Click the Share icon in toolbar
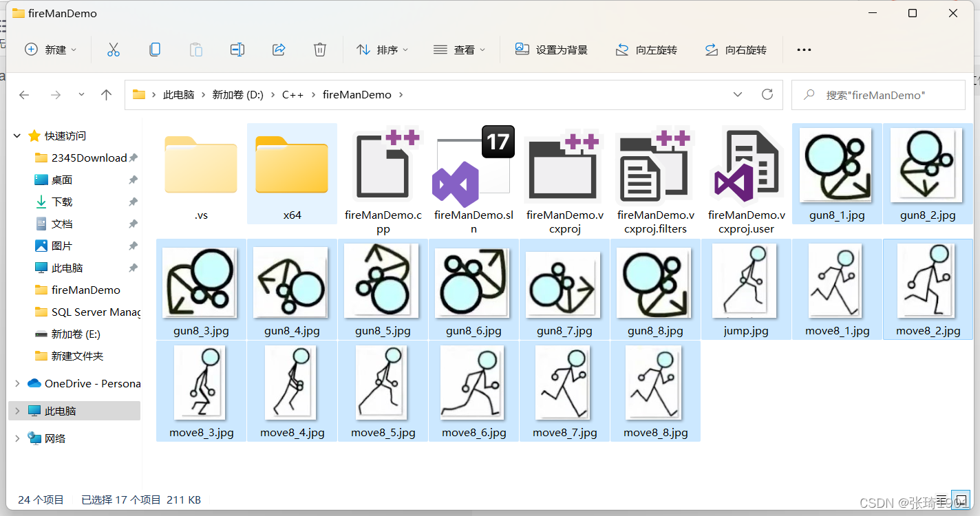This screenshot has height=516, width=980. click(279, 50)
